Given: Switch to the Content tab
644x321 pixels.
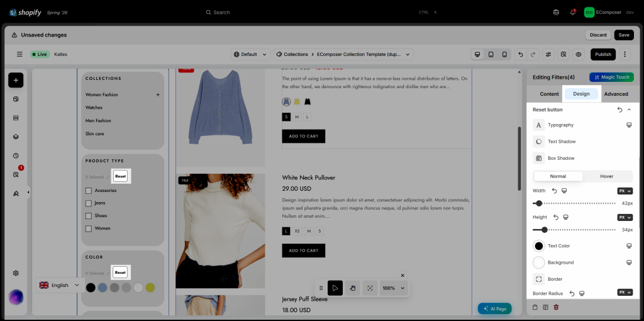Looking at the screenshot, I should click(x=549, y=94).
